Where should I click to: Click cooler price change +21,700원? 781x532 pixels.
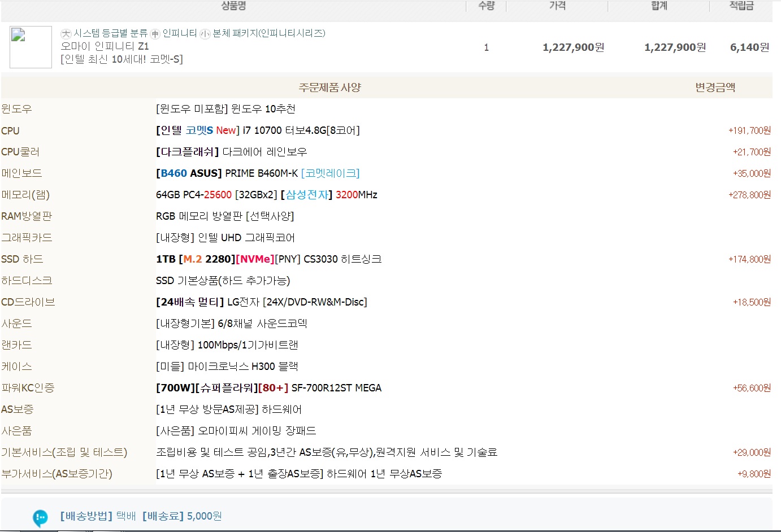point(752,152)
